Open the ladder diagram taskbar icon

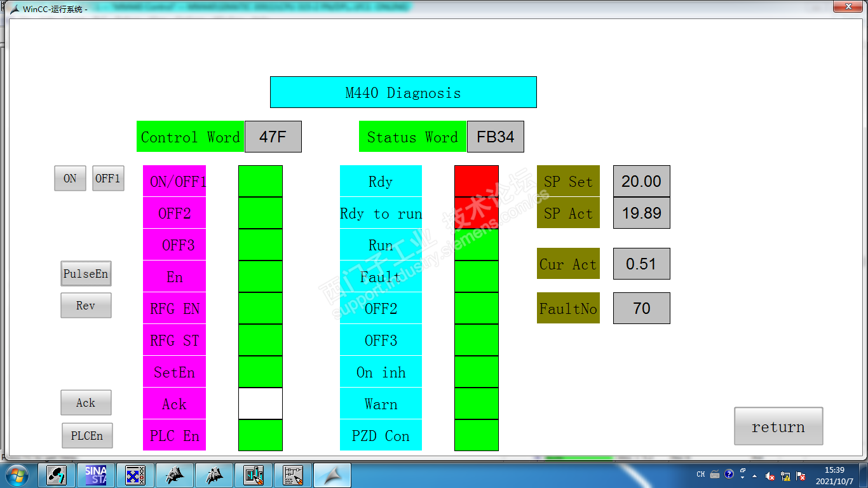[x=293, y=475]
